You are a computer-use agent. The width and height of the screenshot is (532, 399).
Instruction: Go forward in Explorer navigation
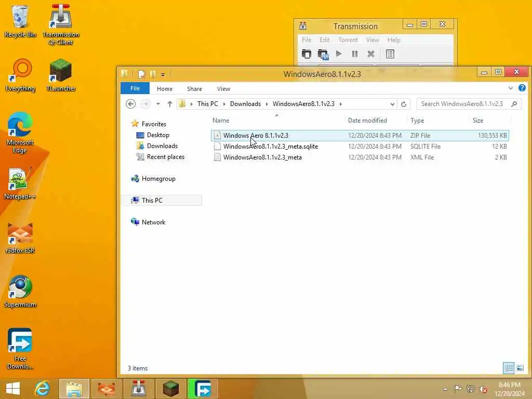point(145,104)
